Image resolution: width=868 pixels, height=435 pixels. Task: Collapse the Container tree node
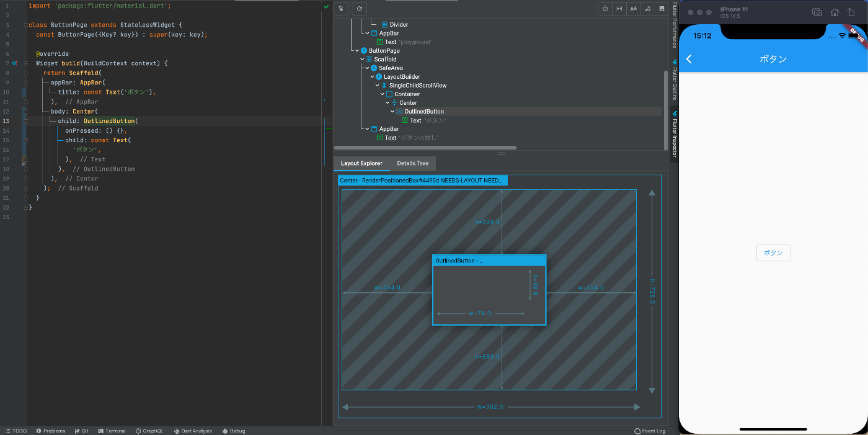[x=383, y=94]
